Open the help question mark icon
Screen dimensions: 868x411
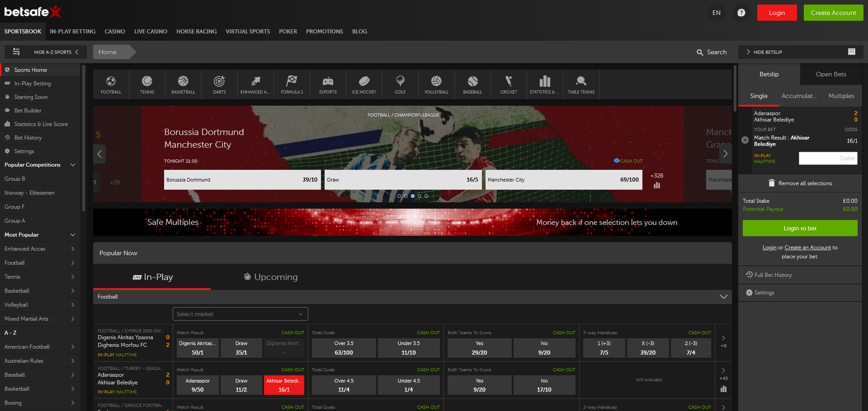tap(741, 13)
